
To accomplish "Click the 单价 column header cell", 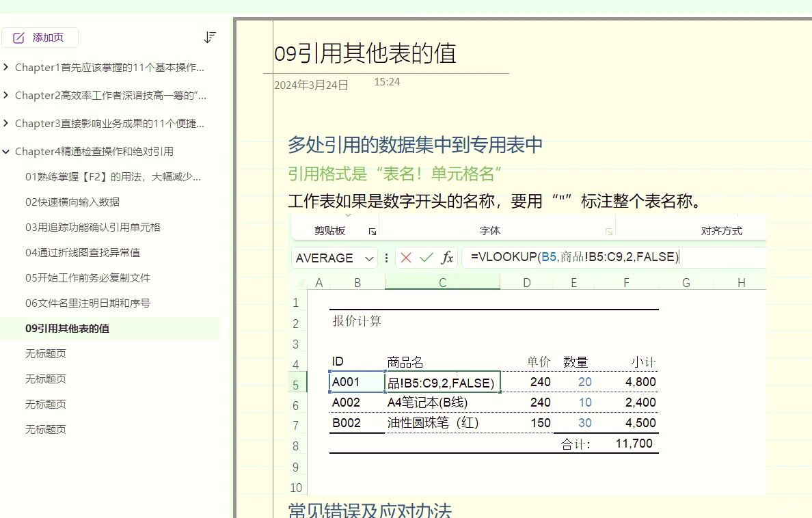I will click(x=539, y=362).
